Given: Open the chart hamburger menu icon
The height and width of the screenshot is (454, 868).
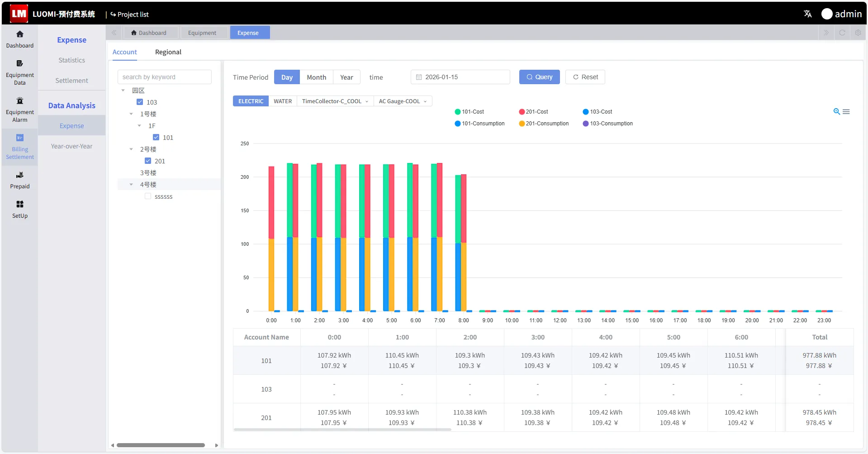Looking at the screenshot, I should 846,112.
